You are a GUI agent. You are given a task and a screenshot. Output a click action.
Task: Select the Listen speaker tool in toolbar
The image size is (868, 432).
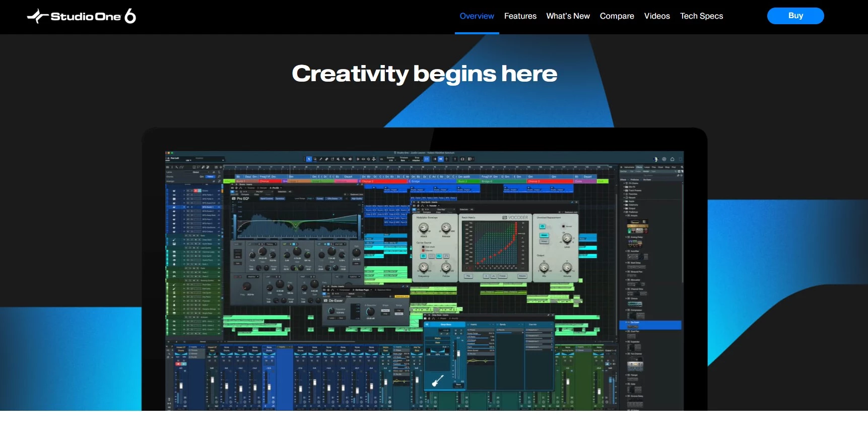coord(350,159)
